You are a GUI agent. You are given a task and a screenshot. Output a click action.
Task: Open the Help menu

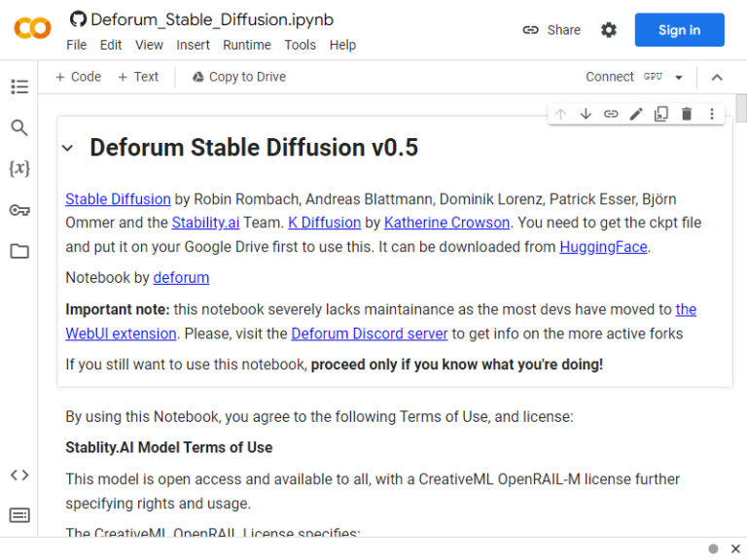[342, 45]
